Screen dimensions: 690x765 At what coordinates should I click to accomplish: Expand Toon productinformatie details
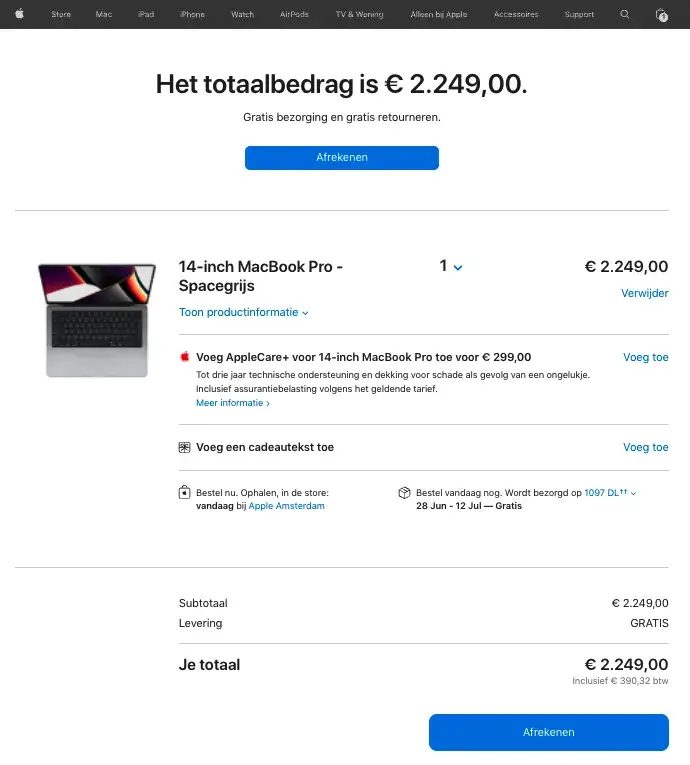pyautogui.click(x=244, y=312)
